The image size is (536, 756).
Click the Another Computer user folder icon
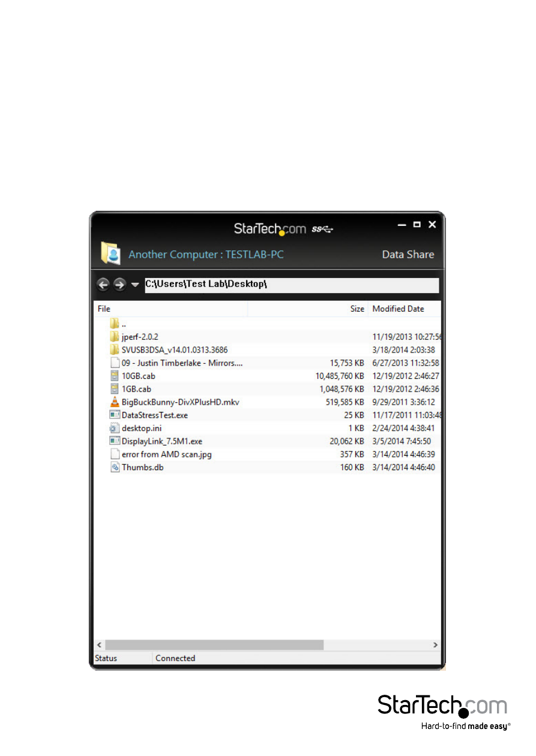[x=110, y=253]
